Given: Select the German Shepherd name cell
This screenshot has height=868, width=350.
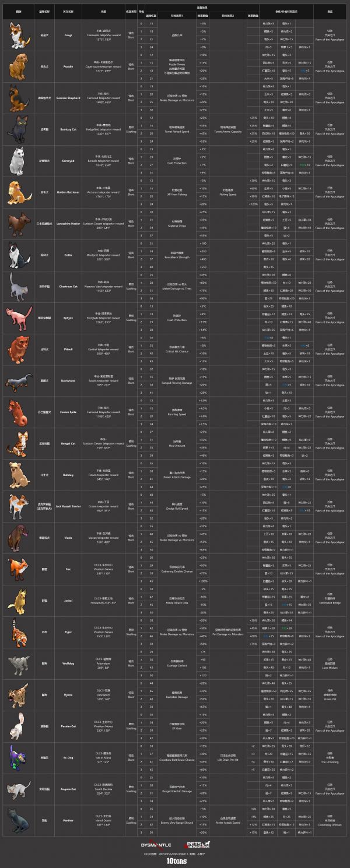Looking at the screenshot, I should click(x=66, y=98).
